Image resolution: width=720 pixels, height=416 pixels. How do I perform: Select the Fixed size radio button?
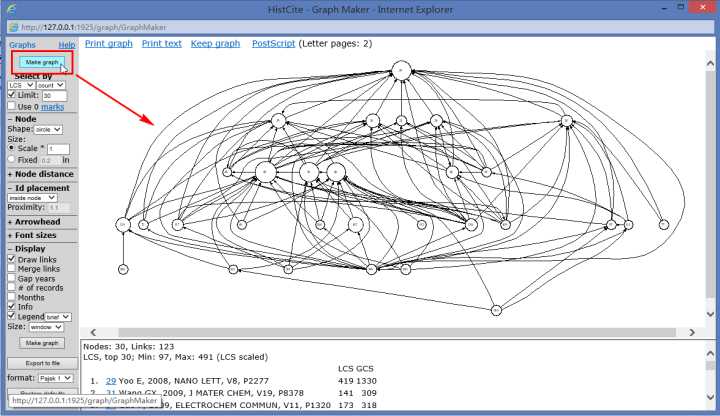coord(12,159)
